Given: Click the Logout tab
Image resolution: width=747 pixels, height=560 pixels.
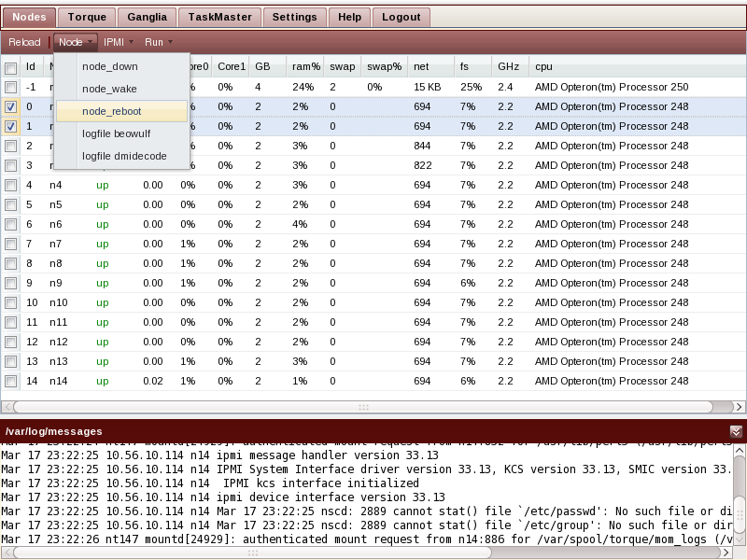Looking at the screenshot, I should [x=402, y=17].
